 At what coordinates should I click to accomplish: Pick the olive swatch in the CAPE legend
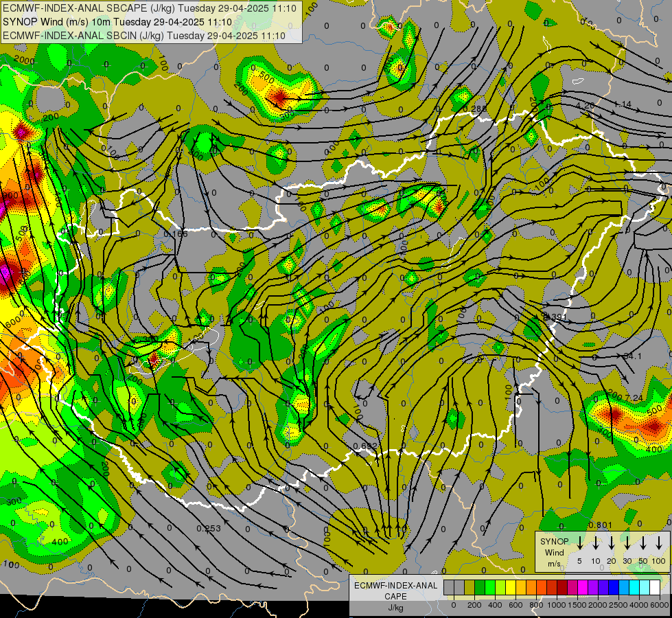470,588
